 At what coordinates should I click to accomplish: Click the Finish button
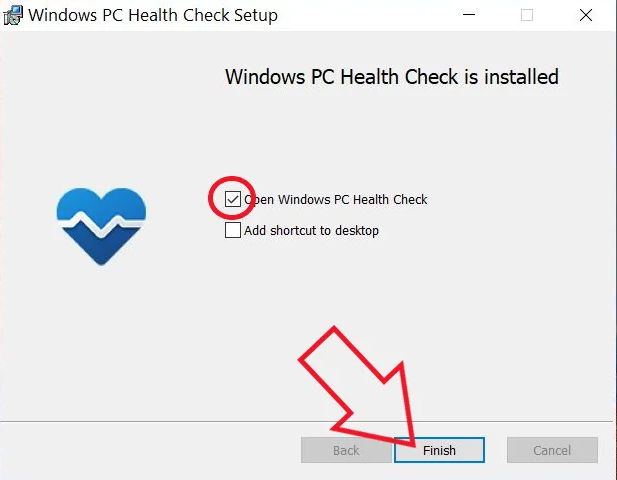point(439,450)
